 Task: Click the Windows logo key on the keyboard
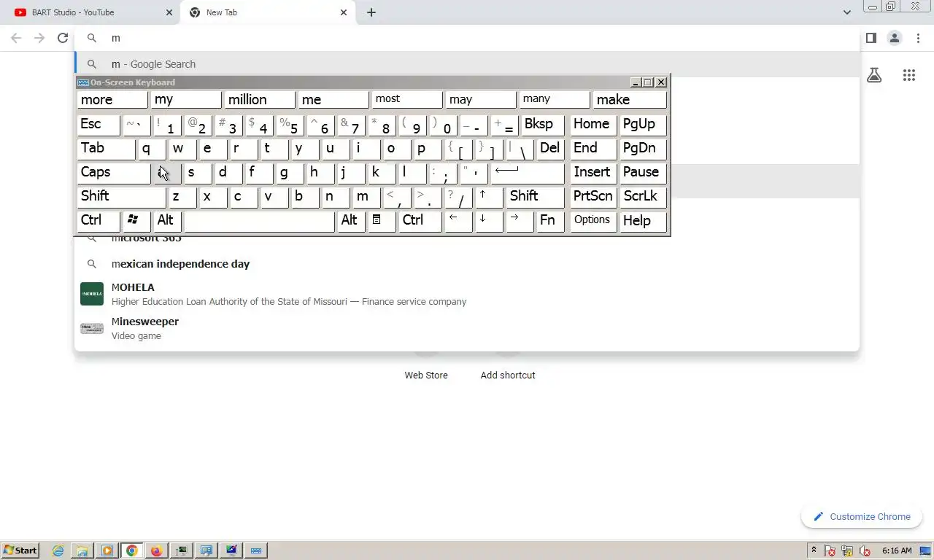point(136,221)
